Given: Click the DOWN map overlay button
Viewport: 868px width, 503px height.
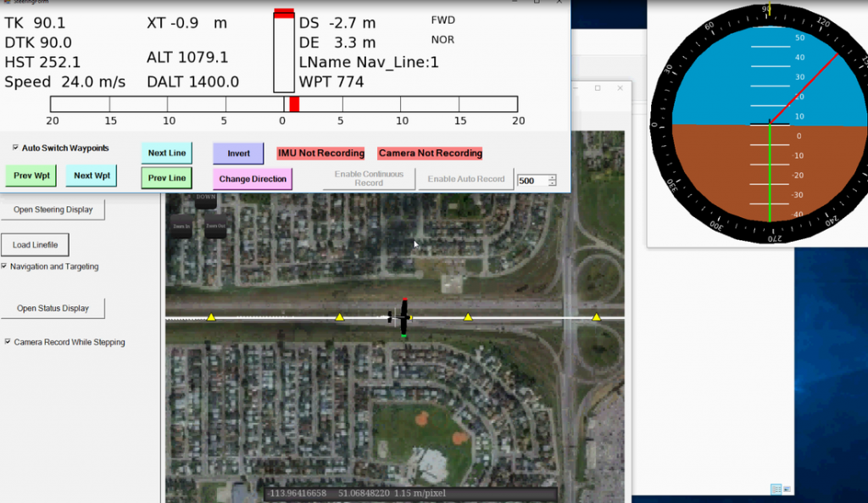Looking at the screenshot, I should click(206, 197).
